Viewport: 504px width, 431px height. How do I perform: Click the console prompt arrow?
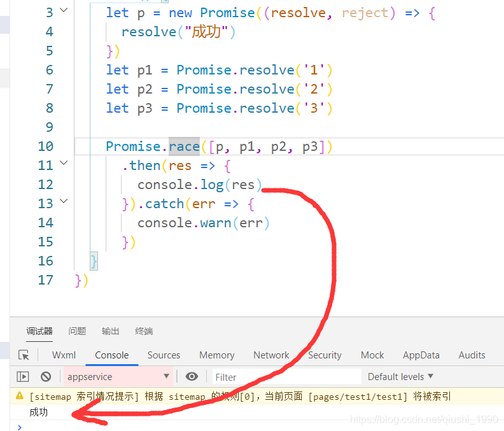[x=20, y=427]
